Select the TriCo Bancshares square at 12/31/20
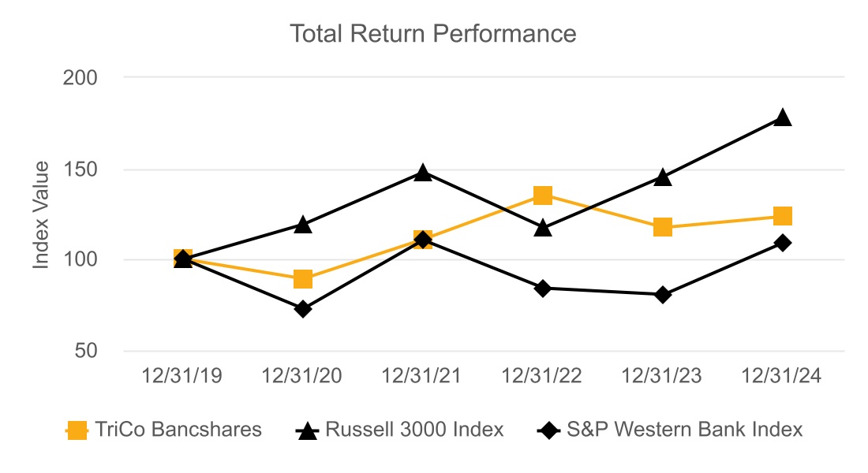Image resolution: width=868 pixels, height=473 pixels. [303, 279]
